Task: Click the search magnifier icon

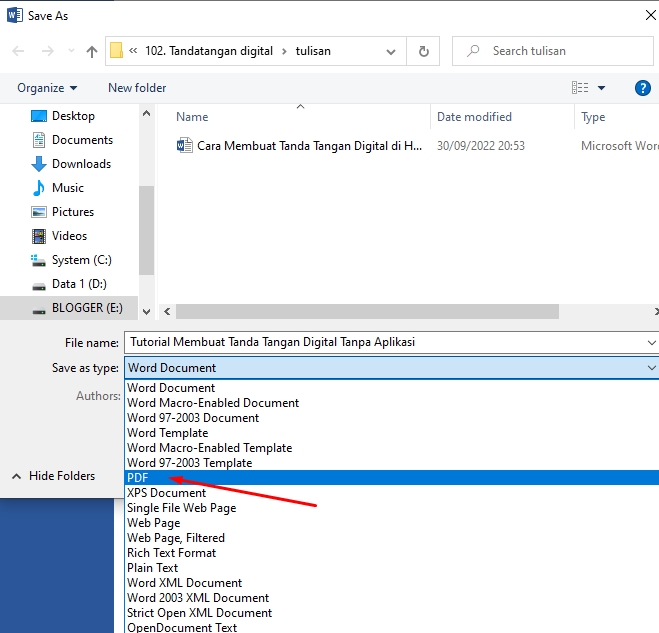Action: [x=473, y=51]
